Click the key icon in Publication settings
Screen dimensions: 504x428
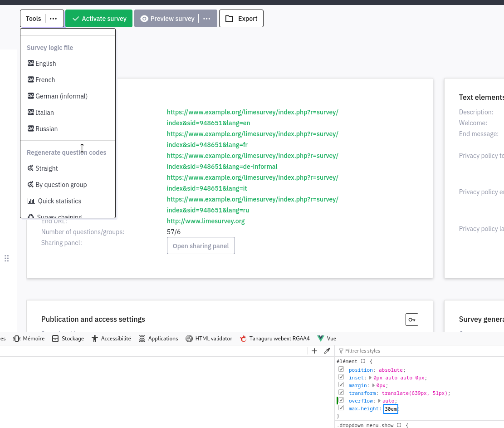coord(411,320)
